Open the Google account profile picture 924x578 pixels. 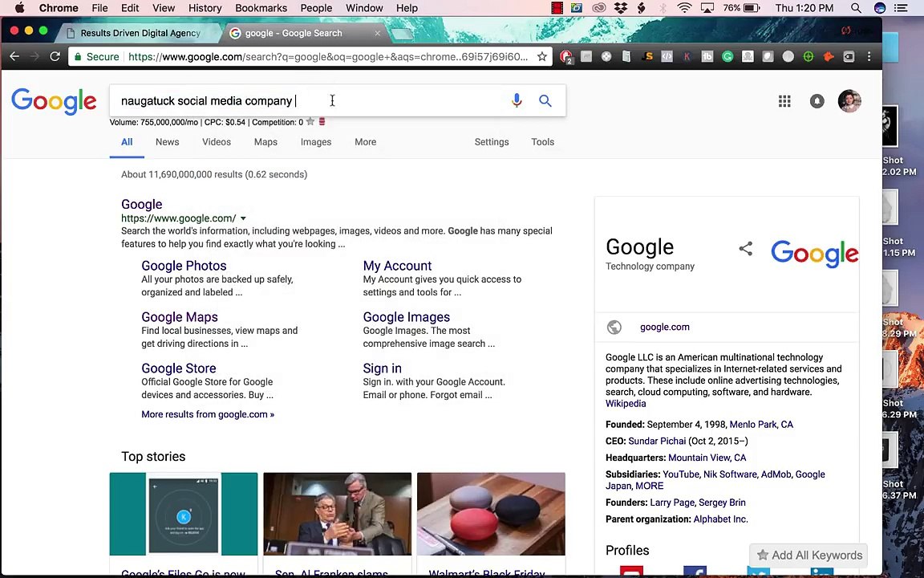(x=849, y=101)
